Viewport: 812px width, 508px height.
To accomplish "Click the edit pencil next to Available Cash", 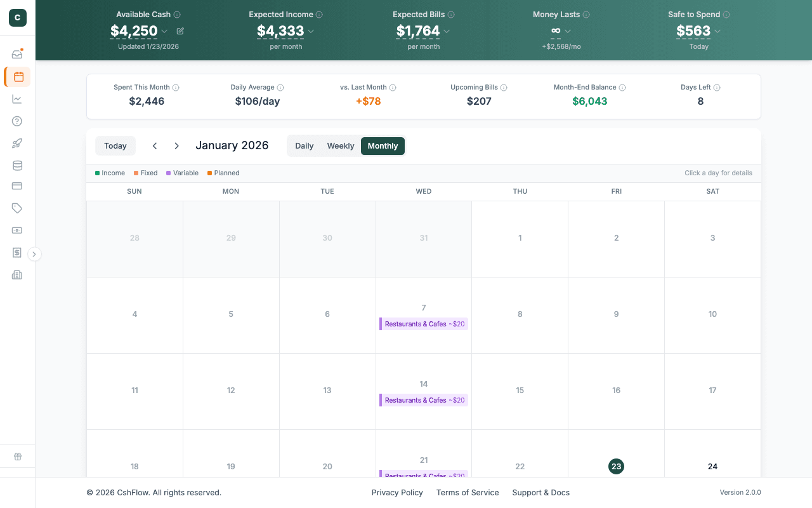I will click(x=180, y=30).
